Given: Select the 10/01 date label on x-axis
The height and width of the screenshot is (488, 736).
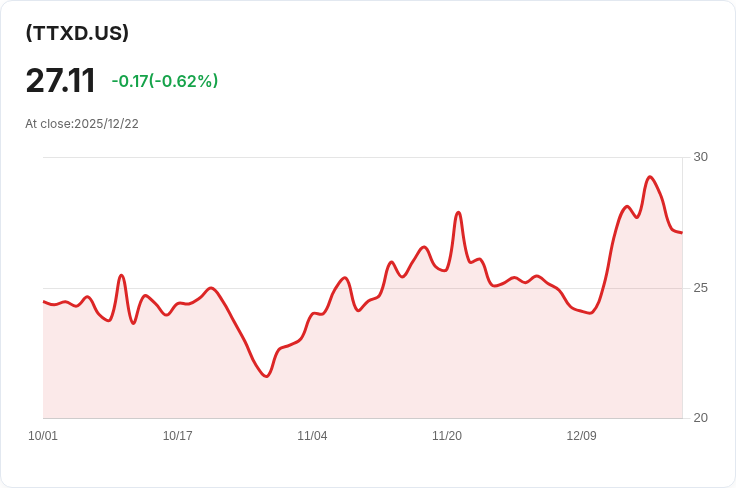Looking at the screenshot, I should (x=43, y=436).
